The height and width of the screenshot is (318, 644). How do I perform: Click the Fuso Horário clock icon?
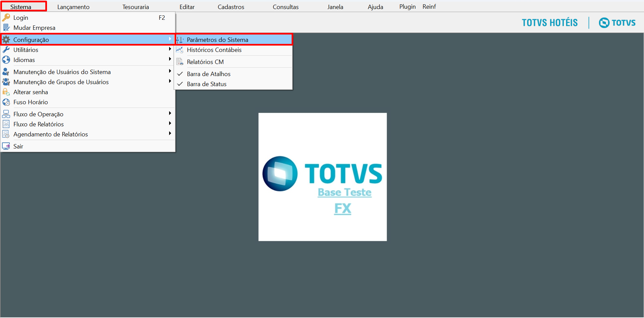[x=6, y=102]
